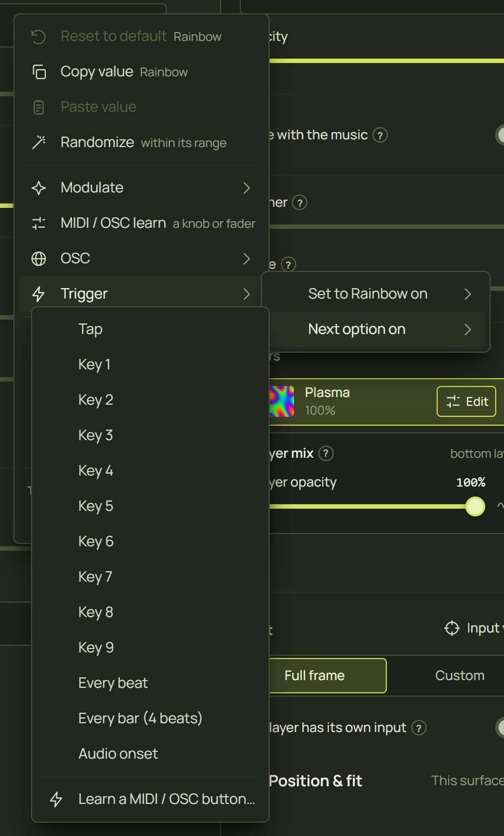Screen dimensions: 504x836
Task: Expand the Modulate submenu arrow
Action: [247, 188]
